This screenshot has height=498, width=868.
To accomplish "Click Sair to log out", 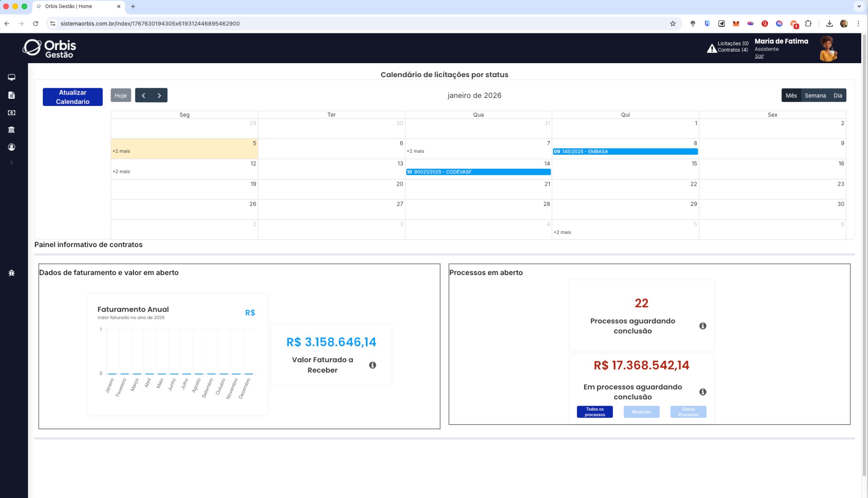I will 759,56.
